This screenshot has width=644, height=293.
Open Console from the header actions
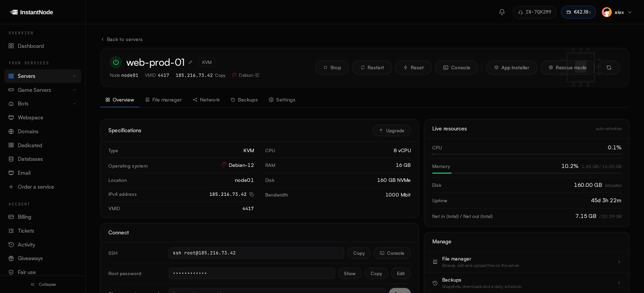(456, 68)
